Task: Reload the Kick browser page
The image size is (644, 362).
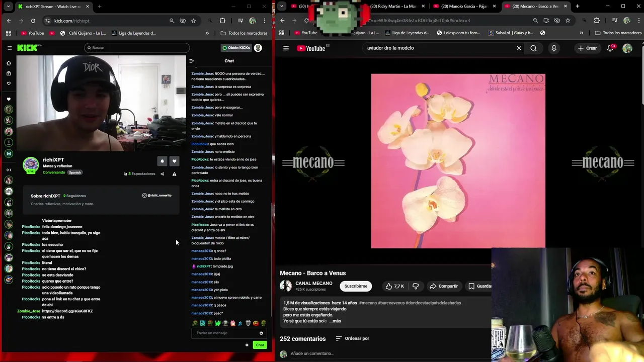Action: [33, 21]
